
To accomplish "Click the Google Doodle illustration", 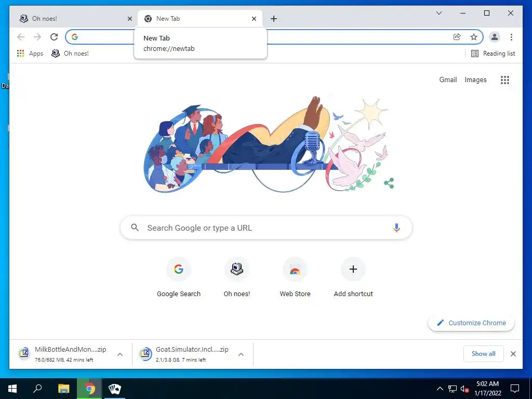I will coord(265,144).
